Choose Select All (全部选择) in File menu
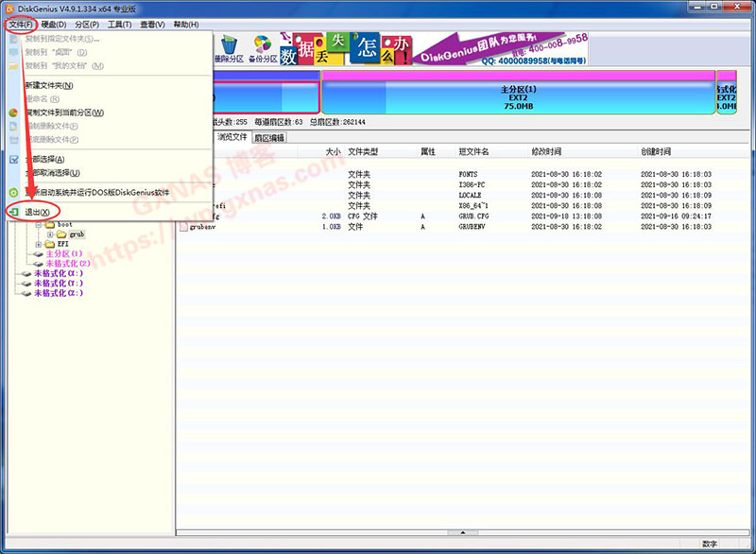The width and height of the screenshot is (756, 554). coord(46,159)
